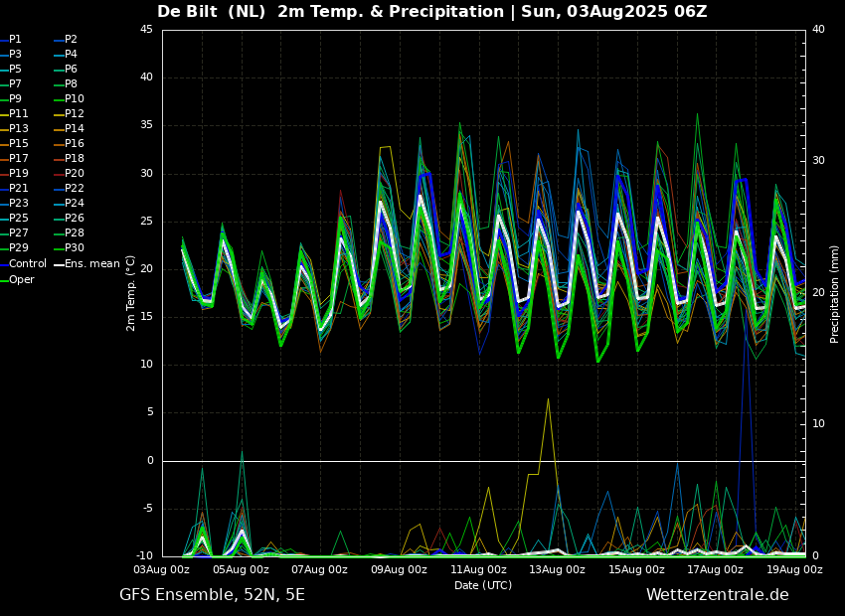Click the P22 legend entry
Image resolution: width=845 pixels, height=616 pixels.
75,189
